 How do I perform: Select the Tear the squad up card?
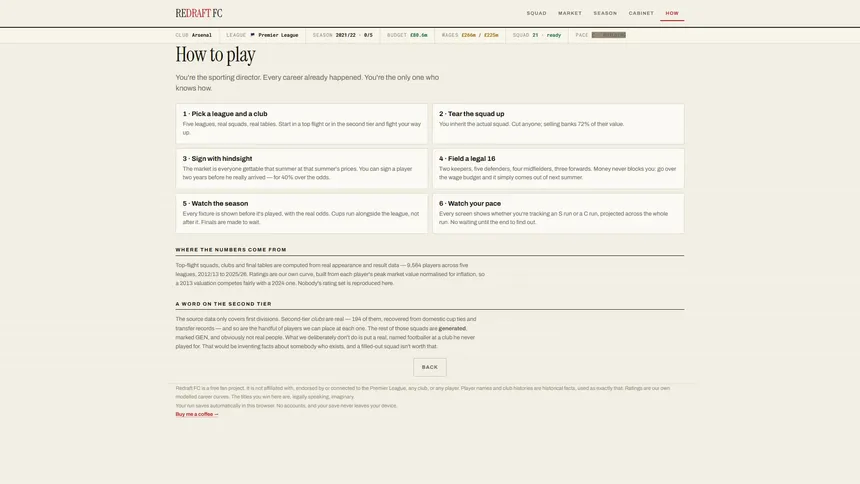tap(558, 124)
